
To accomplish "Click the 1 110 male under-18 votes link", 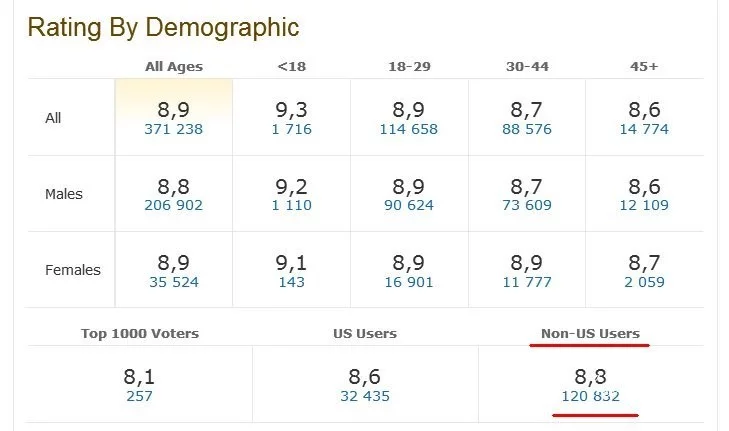I will pos(291,205).
